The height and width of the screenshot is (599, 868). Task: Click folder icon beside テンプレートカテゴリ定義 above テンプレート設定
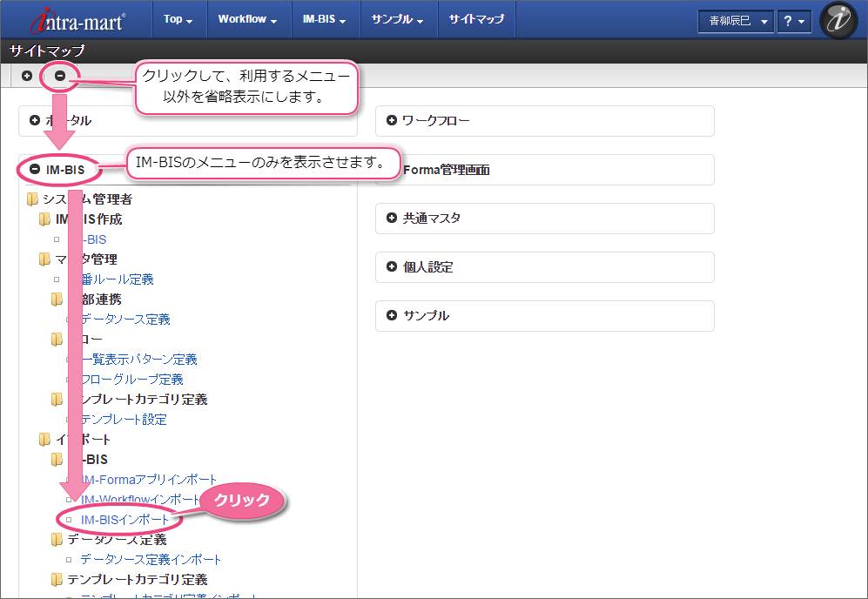point(57,399)
